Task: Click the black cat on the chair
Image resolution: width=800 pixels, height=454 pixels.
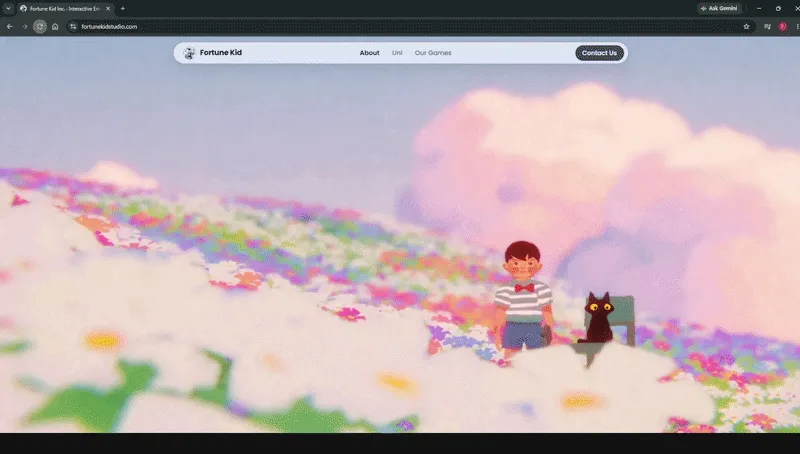Action: (x=597, y=317)
